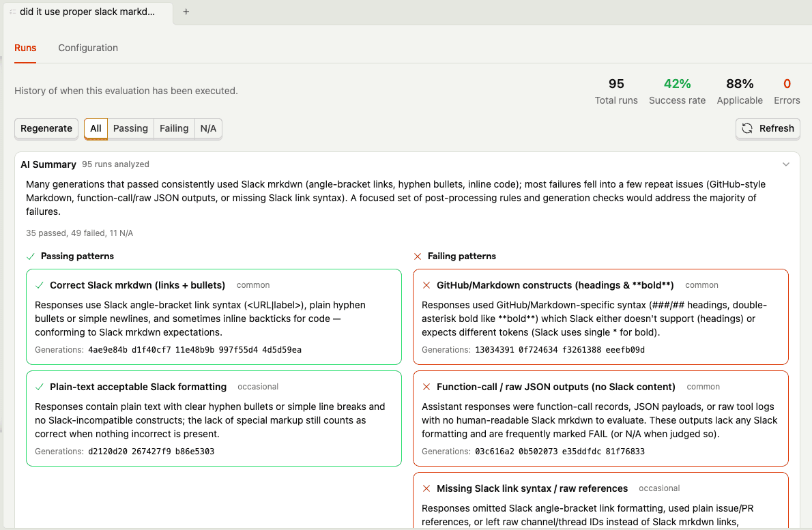Image resolution: width=812 pixels, height=530 pixels.
Task: Filter runs to show Failing only
Action: [x=174, y=128]
